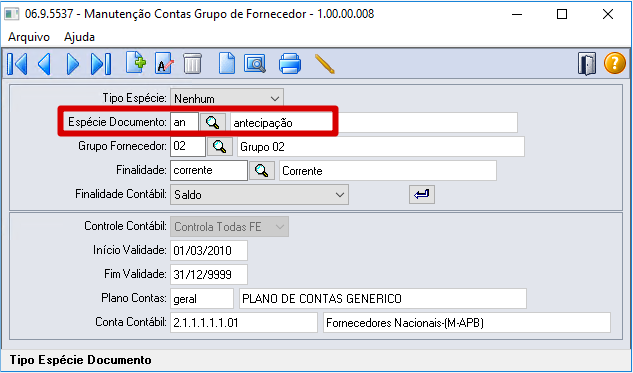
Task: Click the Fornecedores Nacionais-(M-APB) field
Action: tap(467, 323)
